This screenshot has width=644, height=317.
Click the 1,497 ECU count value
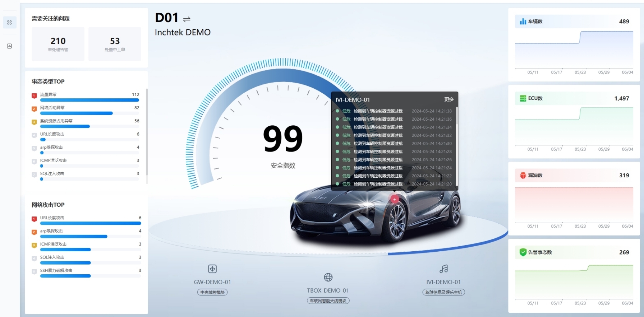(622, 98)
